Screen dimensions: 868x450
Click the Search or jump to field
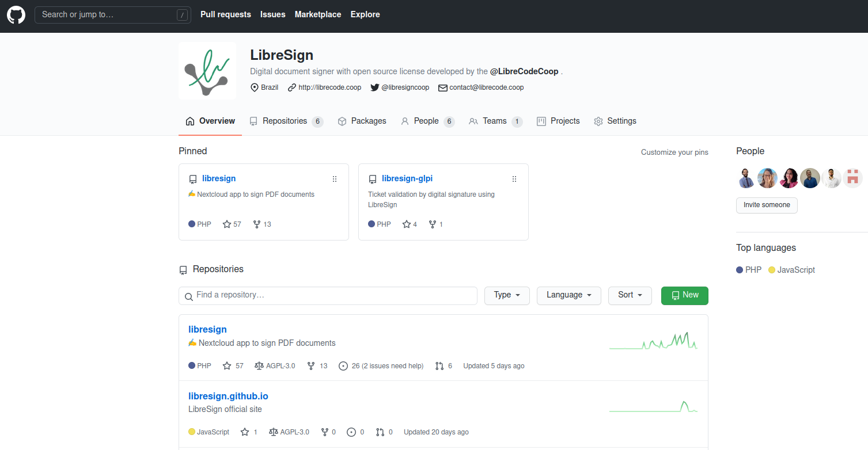click(x=112, y=15)
